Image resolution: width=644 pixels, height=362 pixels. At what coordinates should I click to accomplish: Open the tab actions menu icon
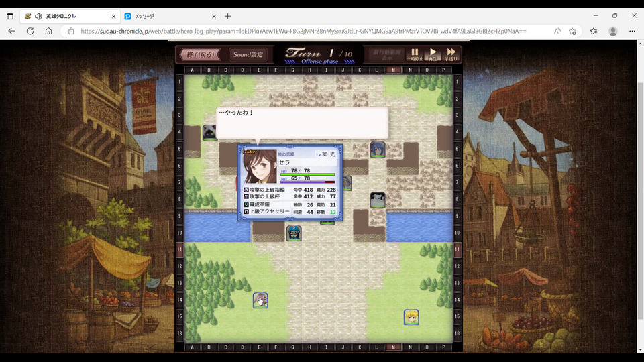point(10,16)
